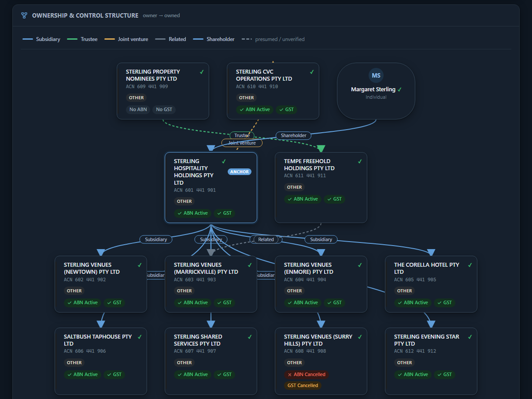Click ABN Active badge on Sterling Evening Star
This screenshot has width=532, height=399.
click(413, 374)
